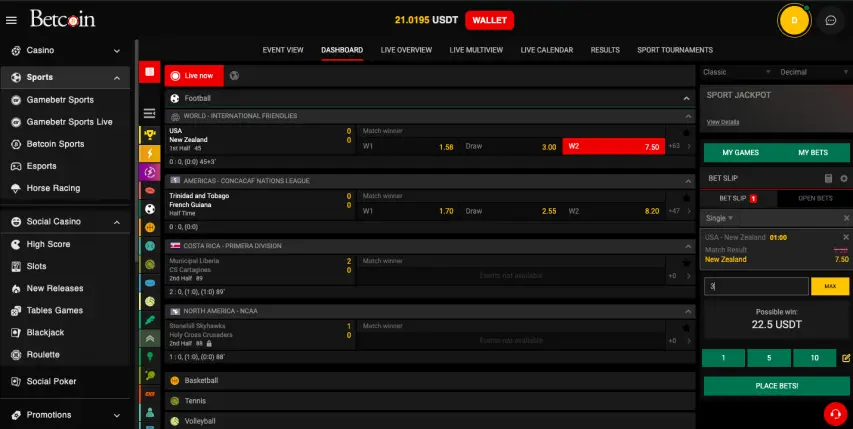Toggle the sports list menu lines icon
The height and width of the screenshot is (429, 853).
(x=150, y=113)
